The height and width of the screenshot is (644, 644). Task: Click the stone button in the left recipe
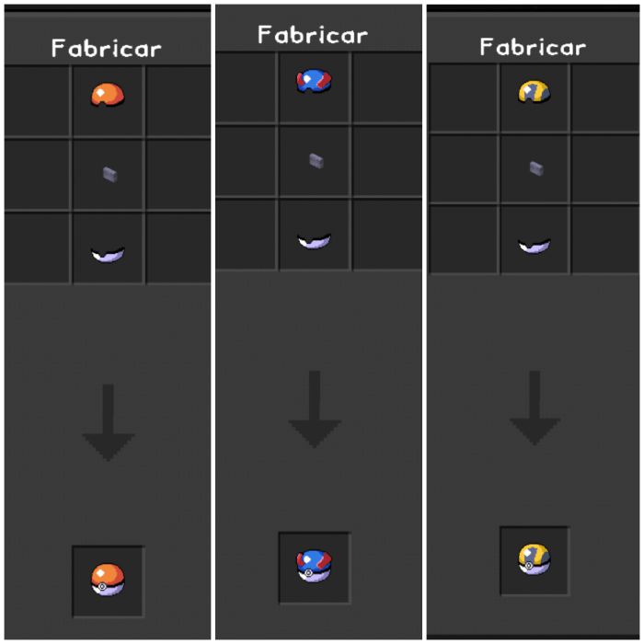point(109,175)
